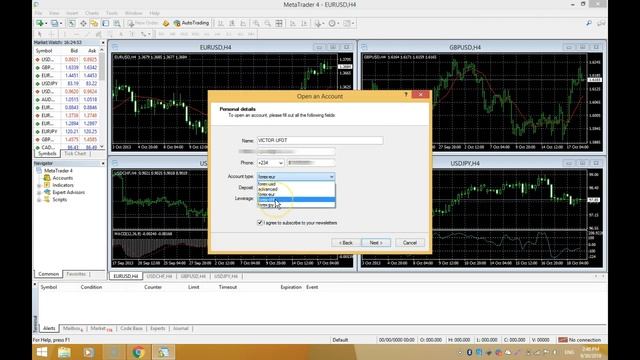Switch chart to bar chart icon

click(220, 23)
